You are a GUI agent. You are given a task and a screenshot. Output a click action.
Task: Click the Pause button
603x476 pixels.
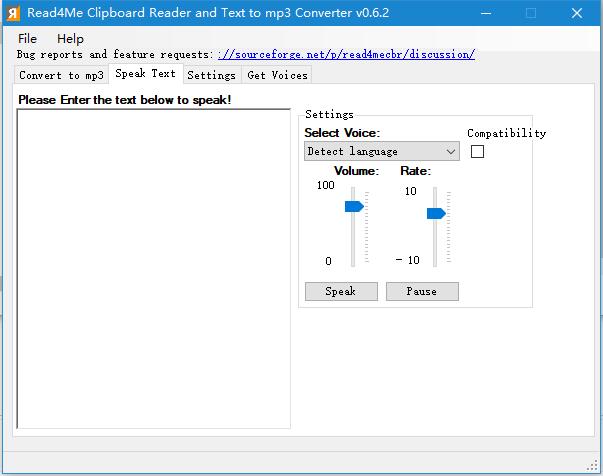tap(422, 291)
